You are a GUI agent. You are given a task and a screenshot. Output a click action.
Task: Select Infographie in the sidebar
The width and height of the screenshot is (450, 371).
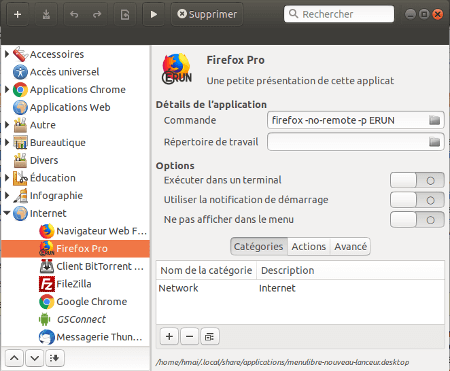[x=75, y=195]
